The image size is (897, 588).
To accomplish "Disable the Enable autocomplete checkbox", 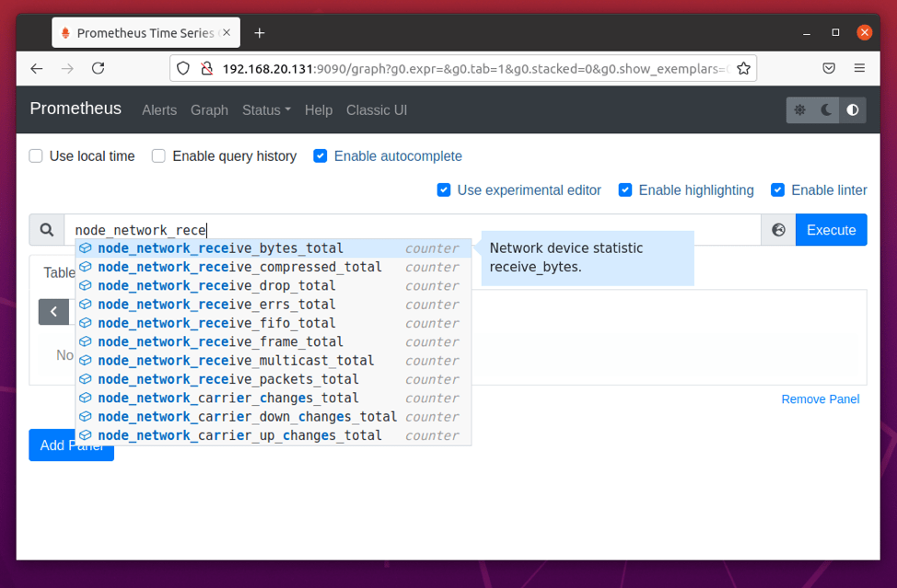I will (x=320, y=156).
